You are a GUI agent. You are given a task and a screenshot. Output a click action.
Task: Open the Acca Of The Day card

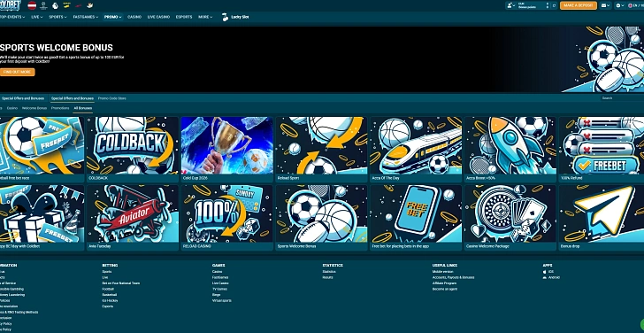(x=416, y=150)
